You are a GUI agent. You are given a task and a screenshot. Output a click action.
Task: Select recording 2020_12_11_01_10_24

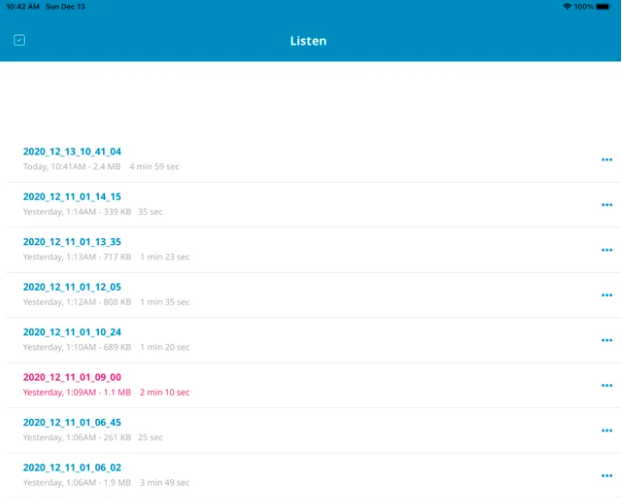[x=72, y=332]
